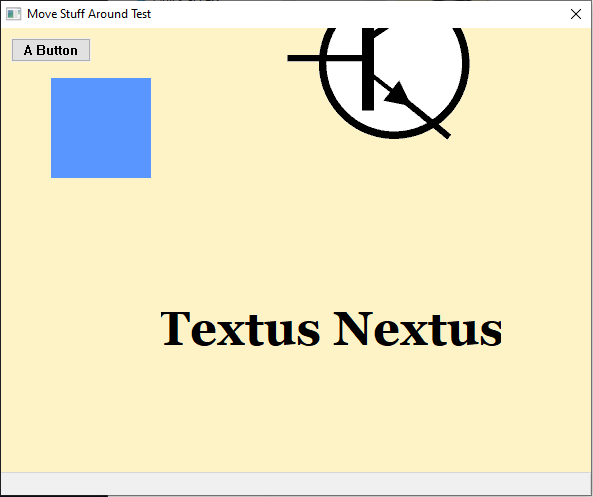593x497 pixels.
Task: Select the "Textus Nextus" text item
Action: pos(331,329)
